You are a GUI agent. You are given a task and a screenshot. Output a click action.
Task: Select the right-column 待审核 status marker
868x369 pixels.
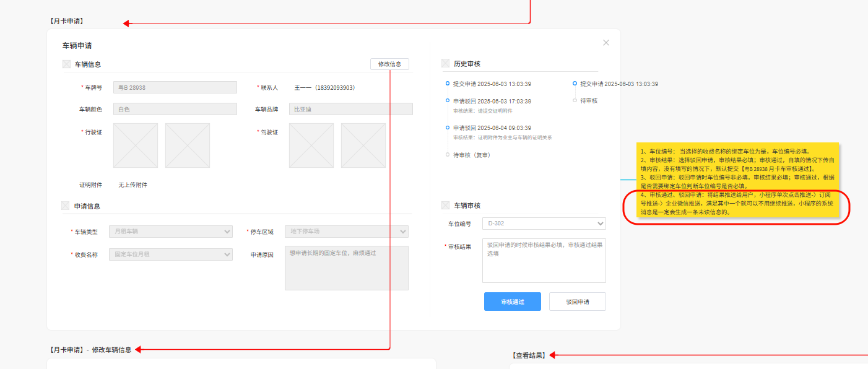point(575,100)
